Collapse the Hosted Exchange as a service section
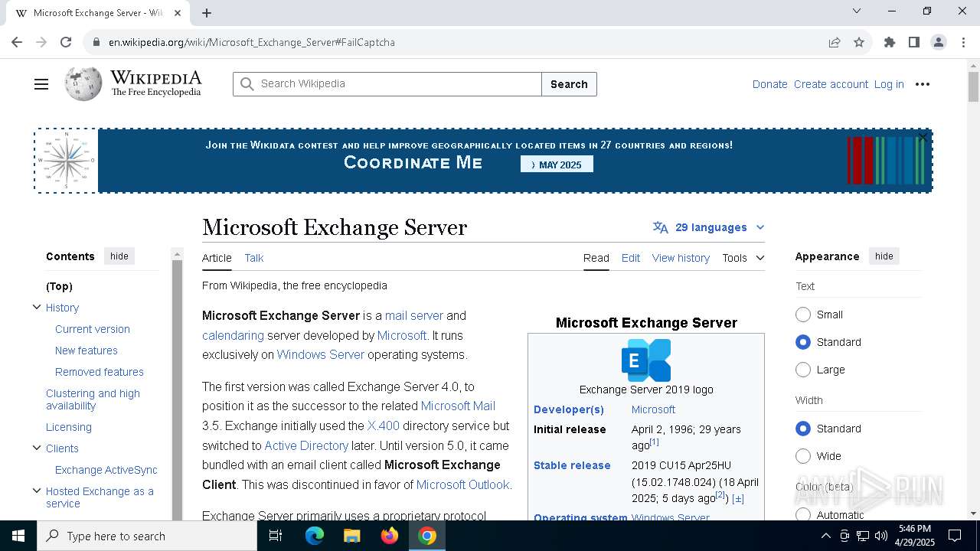Viewport: 980px width, 551px height. 36,491
